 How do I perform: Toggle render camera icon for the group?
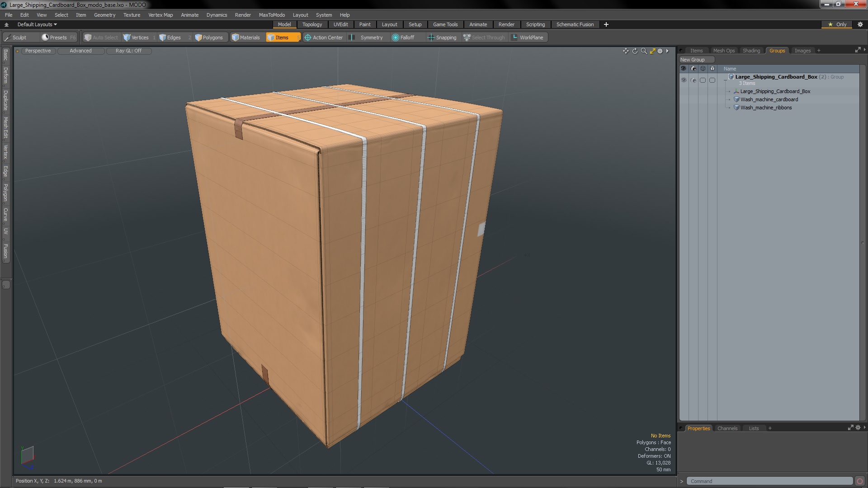pyautogui.click(x=693, y=80)
